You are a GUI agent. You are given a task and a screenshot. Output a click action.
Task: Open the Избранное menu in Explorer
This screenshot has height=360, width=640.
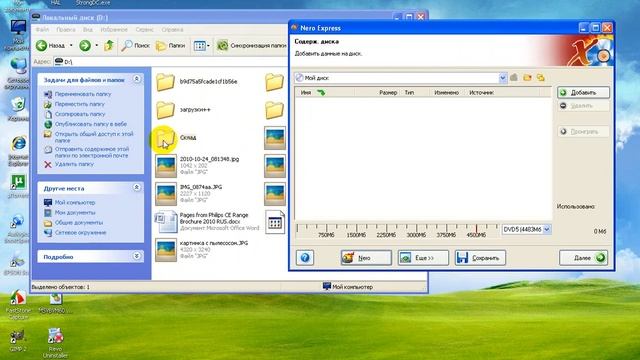click(x=114, y=29)
